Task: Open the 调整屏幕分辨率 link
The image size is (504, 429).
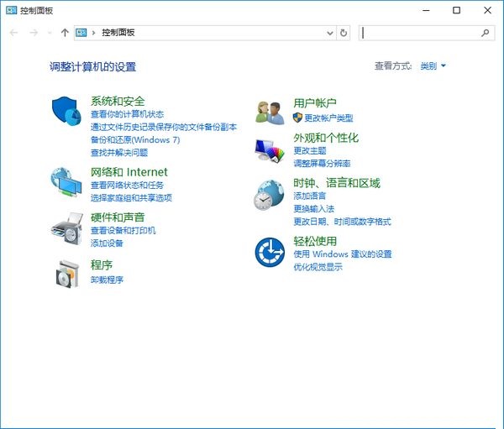Action: [322, 163]
